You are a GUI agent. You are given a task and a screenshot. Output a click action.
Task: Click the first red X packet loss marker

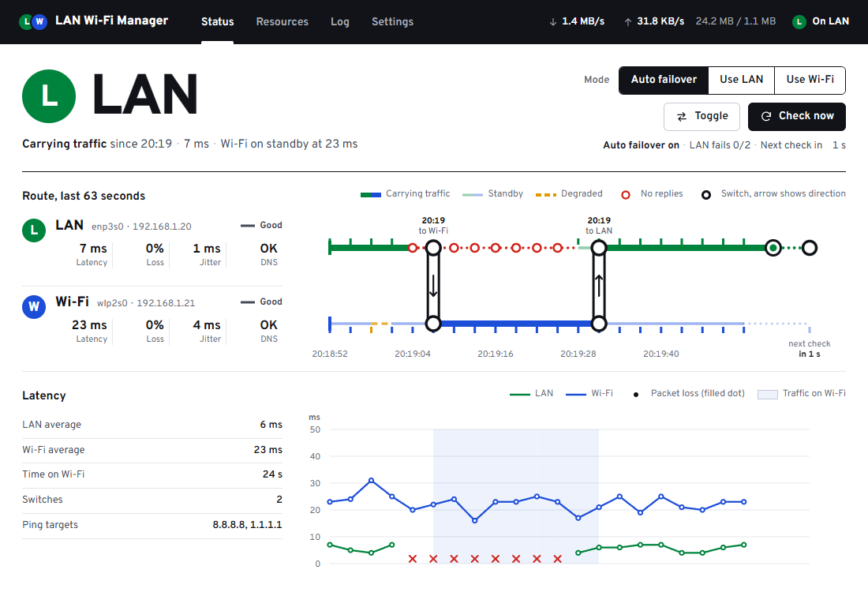tap(413, 559)
